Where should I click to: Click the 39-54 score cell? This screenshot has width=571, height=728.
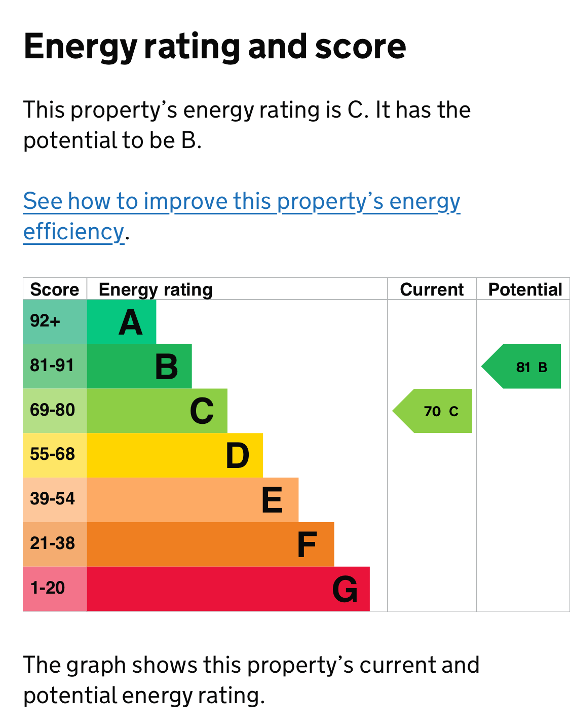click(55, 500)
